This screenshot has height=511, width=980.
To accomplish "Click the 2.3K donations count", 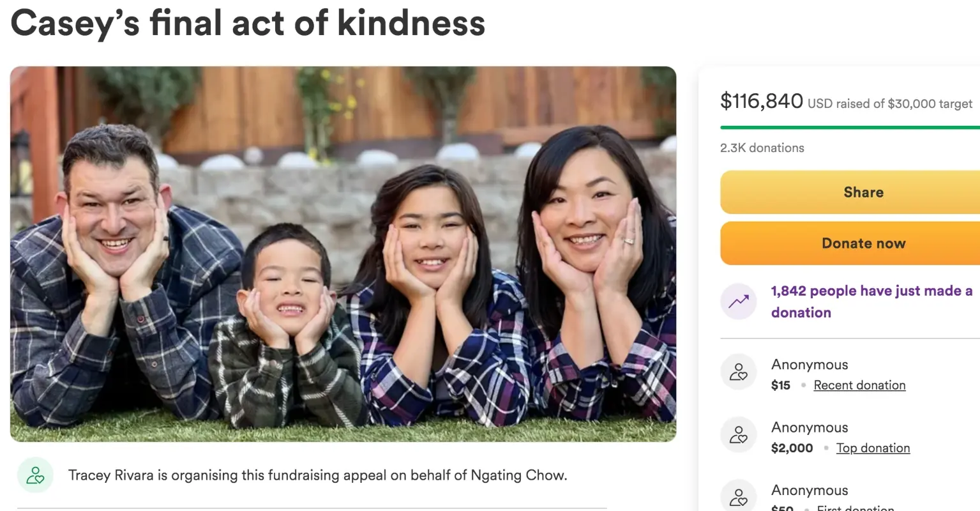I will (762, 148).
